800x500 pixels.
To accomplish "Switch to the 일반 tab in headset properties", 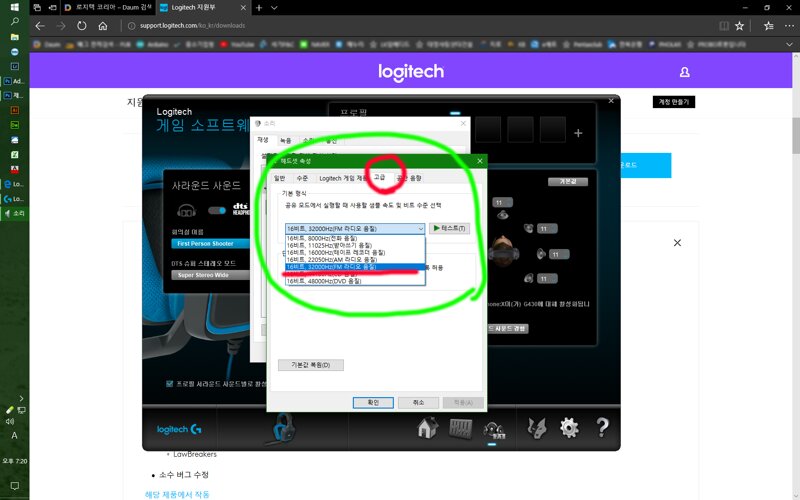I will [280, 178].
